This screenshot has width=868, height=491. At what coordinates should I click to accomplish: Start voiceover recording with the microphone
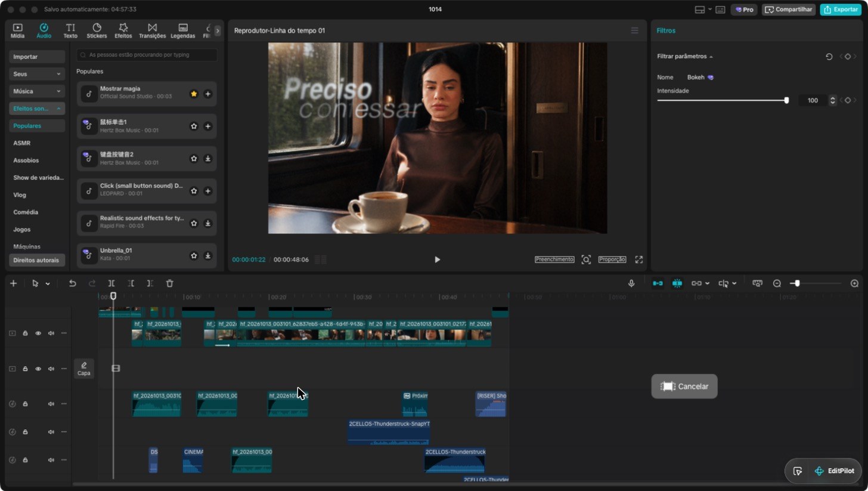tap(631, 283)
